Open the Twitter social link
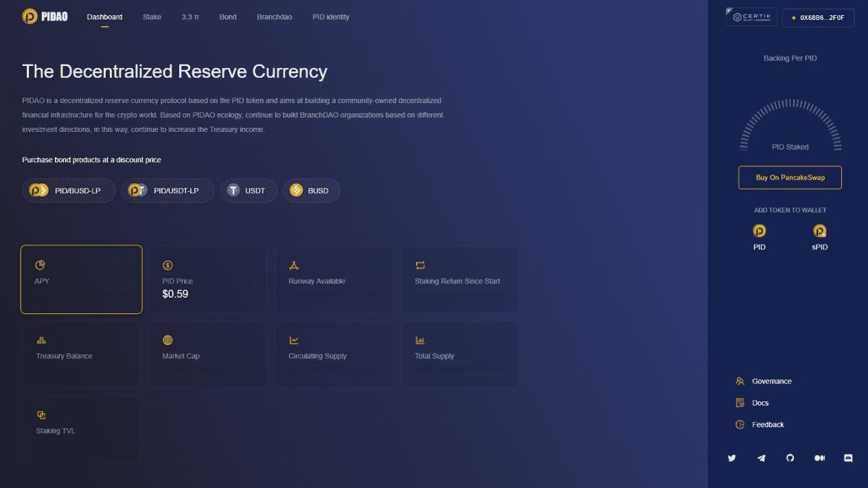Screen dimensions: 868x488 (732, 458)
